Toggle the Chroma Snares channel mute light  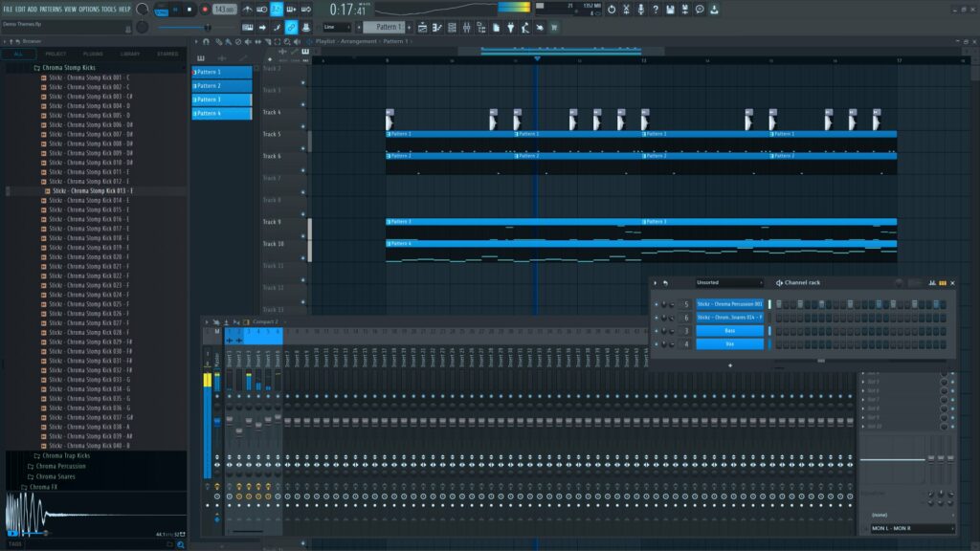[x=657, y=318]
